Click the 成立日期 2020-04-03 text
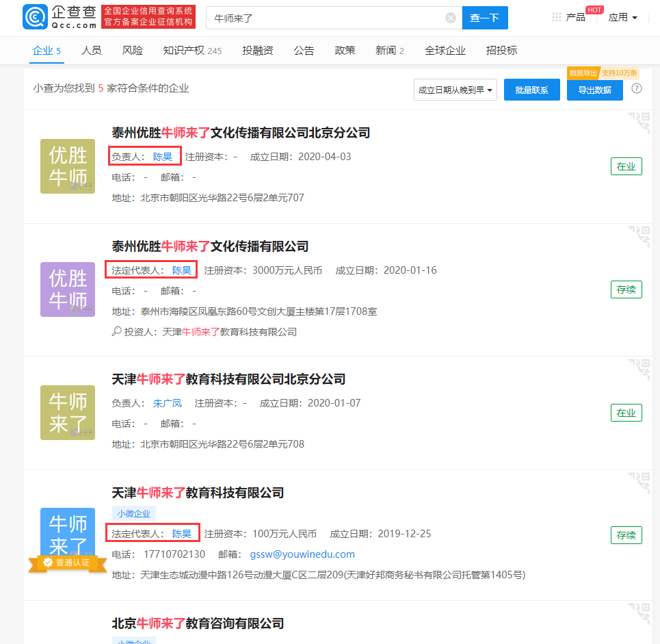This screenshot has width=660, height=644. (x=300, y=157)
